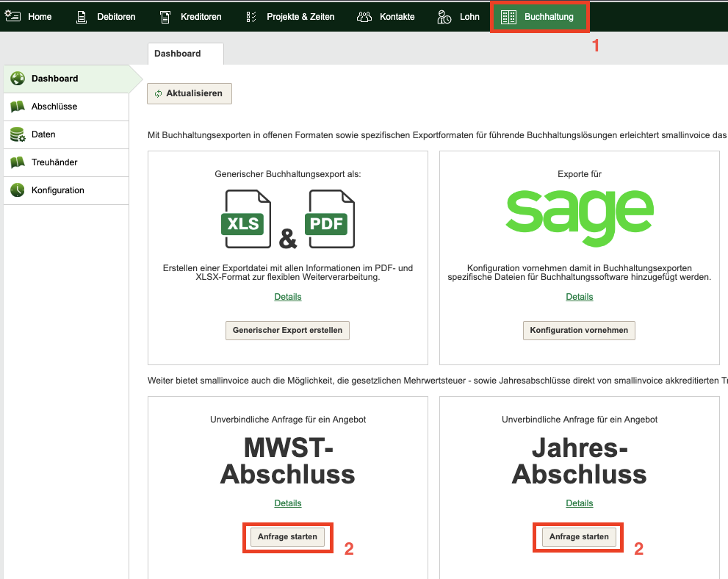Click the Home icon in the top navigation

tap(12, 17)
